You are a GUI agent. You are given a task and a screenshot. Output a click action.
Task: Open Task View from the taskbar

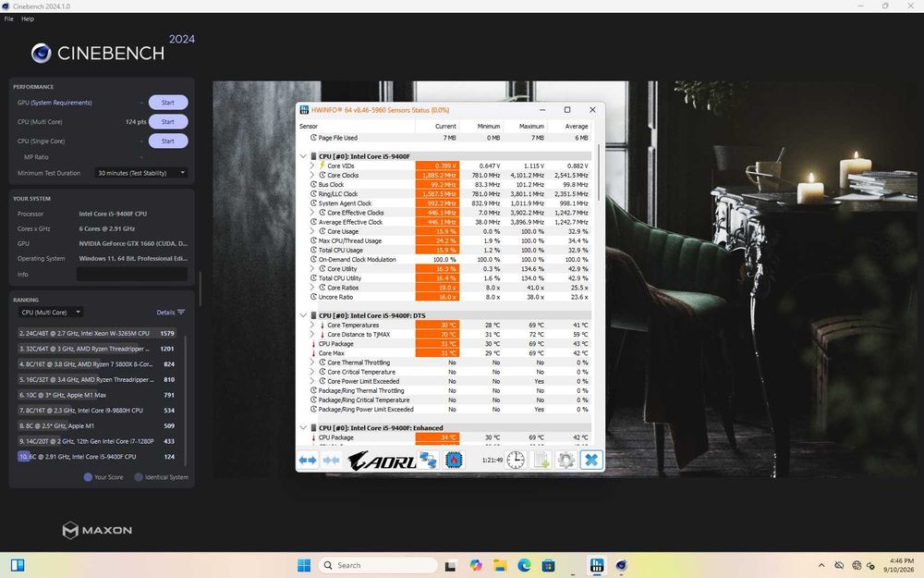click(451, 566)
